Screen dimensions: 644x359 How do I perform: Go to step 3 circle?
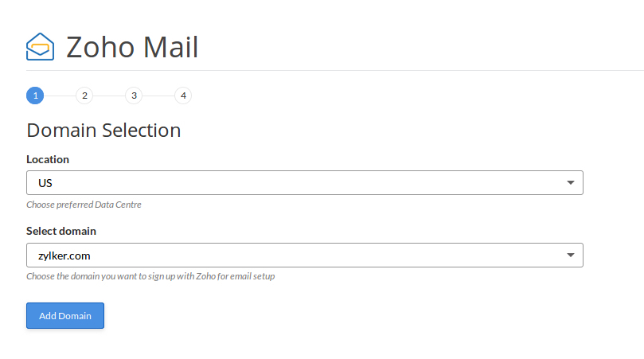(x=134, y=96)
